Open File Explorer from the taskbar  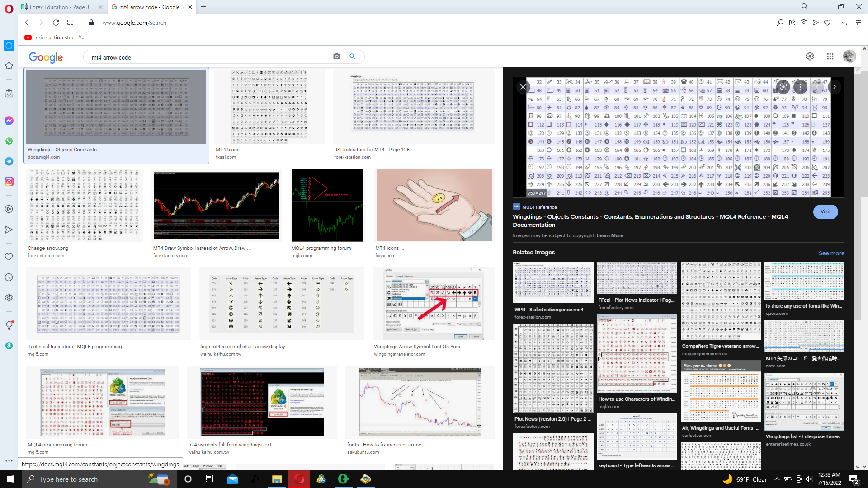click(277, 479)
